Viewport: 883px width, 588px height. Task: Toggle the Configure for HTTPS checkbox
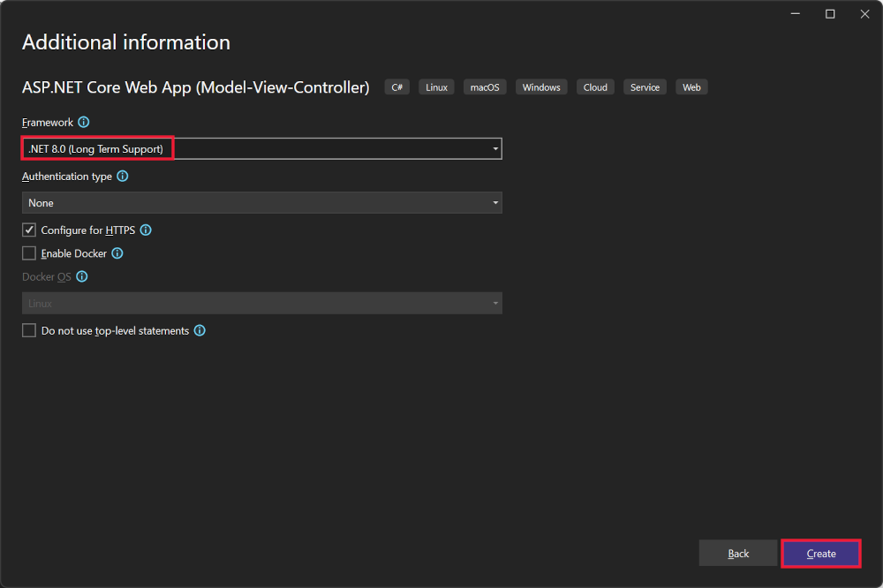[x=29, y=230]
